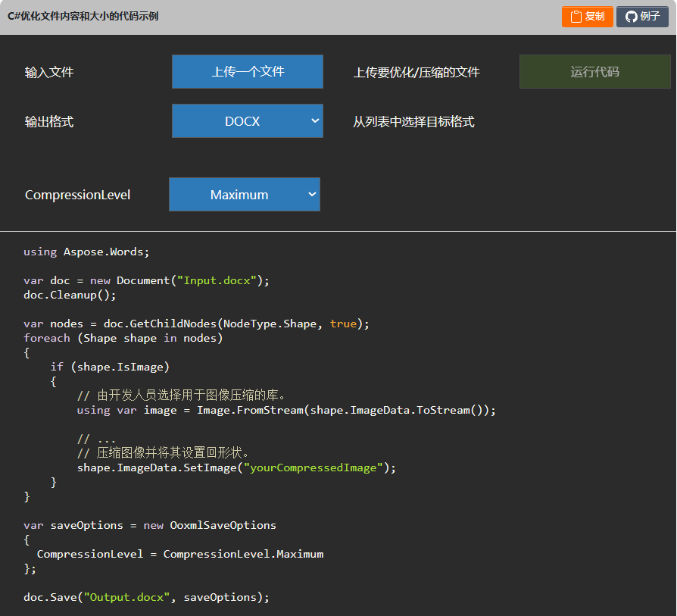Viewport: 677px width, 616px height.
Task: Click the "Input.docx" string in code
Action: point(217,281)
